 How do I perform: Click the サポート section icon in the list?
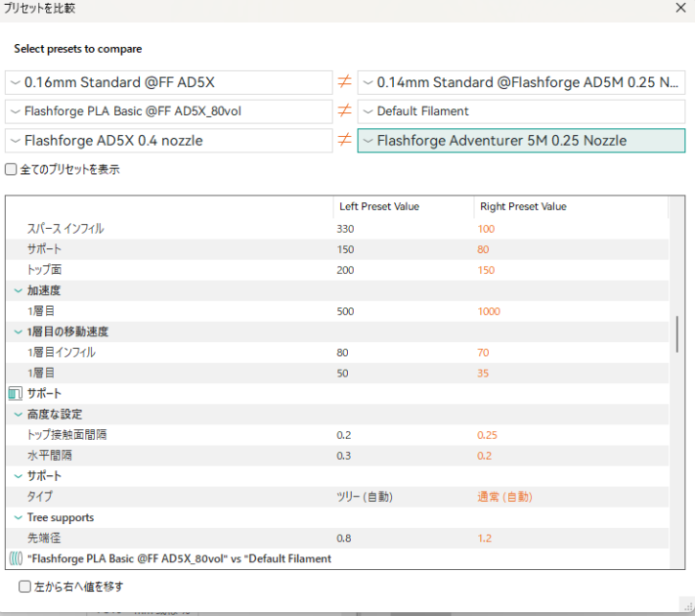pyautogui.click(x=15, y=393)
